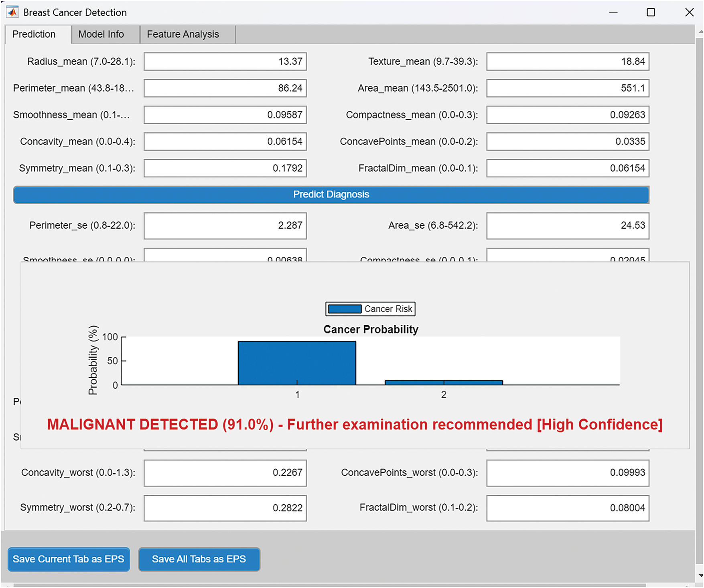The width and height of the screenshot is (704, 588).
Task: Focus the Symmetry_worst input field
Action: point(225,508)
